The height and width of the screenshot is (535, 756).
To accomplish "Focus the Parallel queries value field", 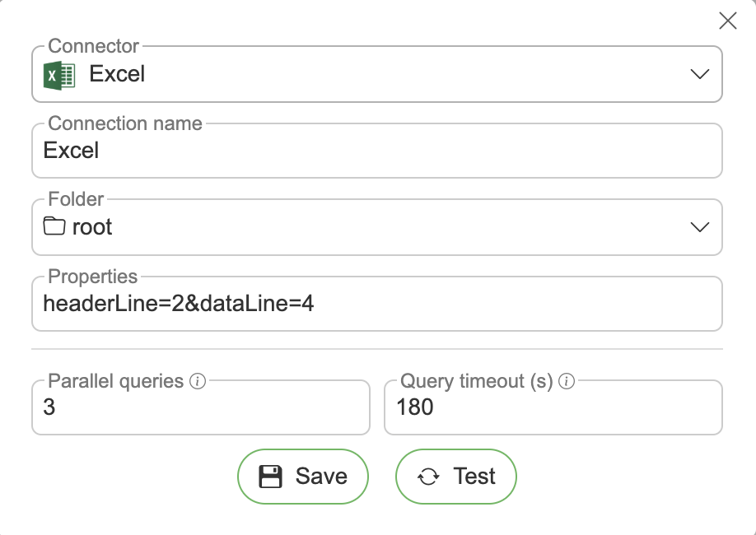I will (x=200, y=407).
